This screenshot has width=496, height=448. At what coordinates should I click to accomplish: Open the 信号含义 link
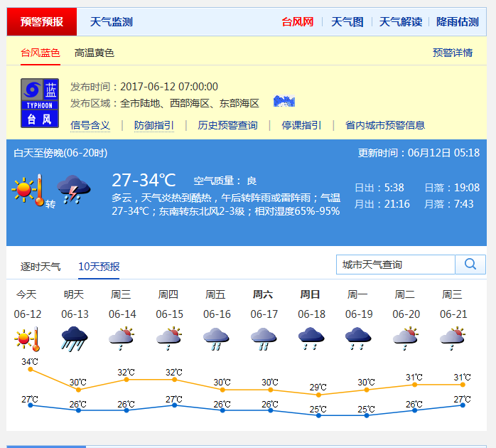pyautogui.click(x=90, y=125)
